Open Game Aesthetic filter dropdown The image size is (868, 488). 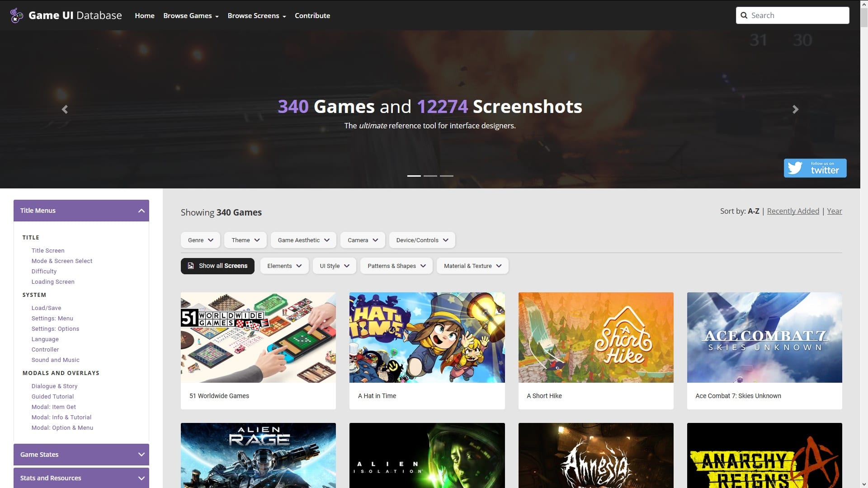303,240
